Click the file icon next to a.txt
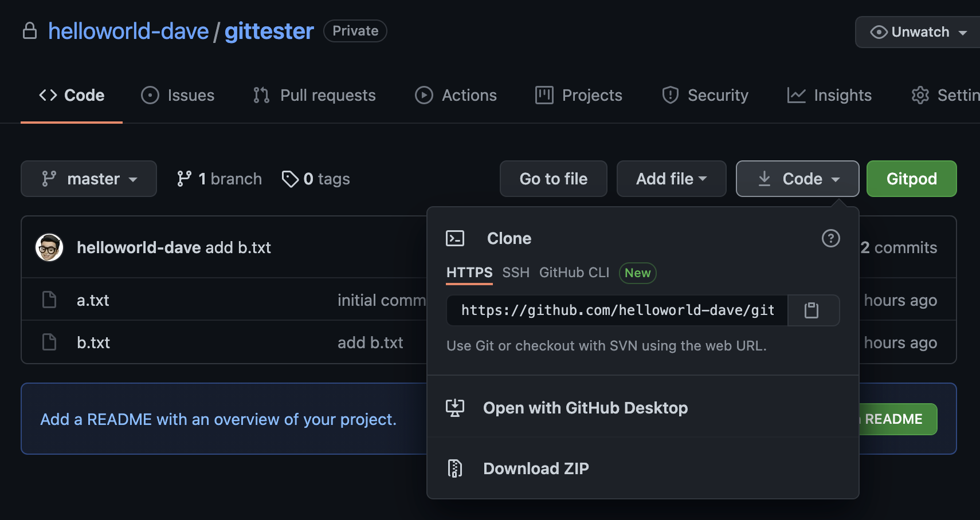 [x=49, y=300]
